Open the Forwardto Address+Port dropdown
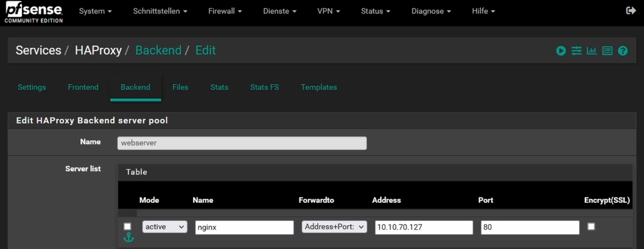Screen dimensions: 644x249 pyautogui.click(x=335, y=227)
